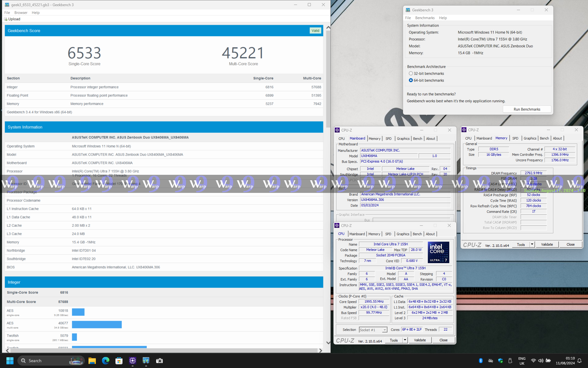Click the 45221 multi-core score
The height and width of the screenshot is (368, 588).
(243, 53)
